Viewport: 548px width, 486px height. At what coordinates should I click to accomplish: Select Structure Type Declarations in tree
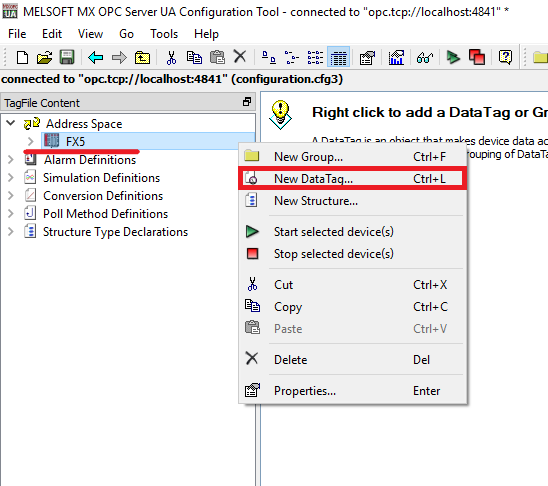click(x=115, y=232)
